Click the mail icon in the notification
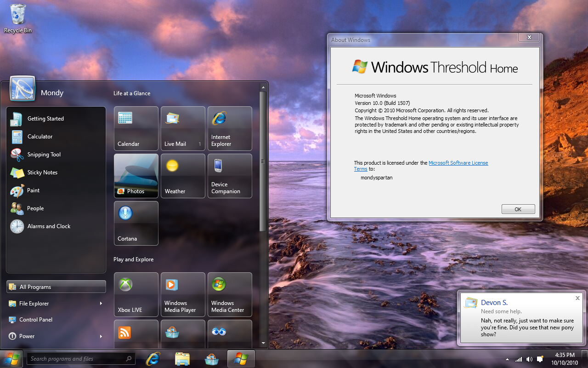This screenshot has width=588, height=368. (471, 302)
